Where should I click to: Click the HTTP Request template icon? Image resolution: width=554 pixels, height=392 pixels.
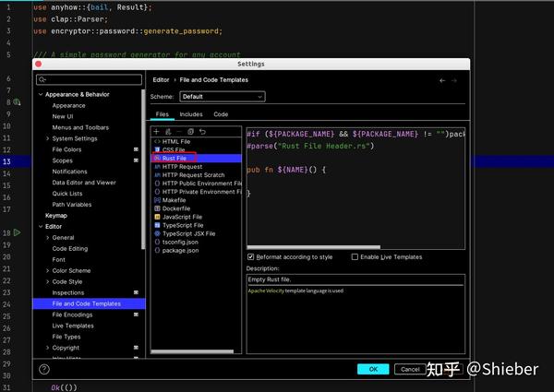[x=158, y=167]
